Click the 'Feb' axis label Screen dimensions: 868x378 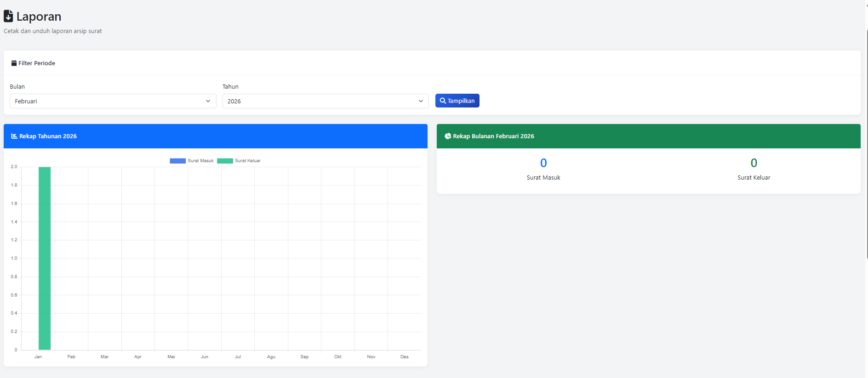[x=71, y=357]
